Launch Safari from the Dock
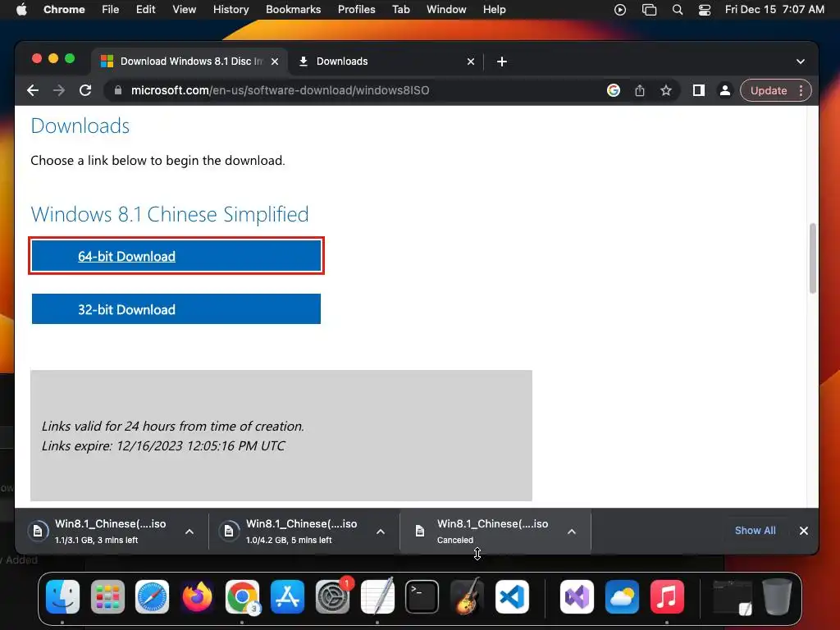Screen dimensions: 840x630 tap(152, 596)
